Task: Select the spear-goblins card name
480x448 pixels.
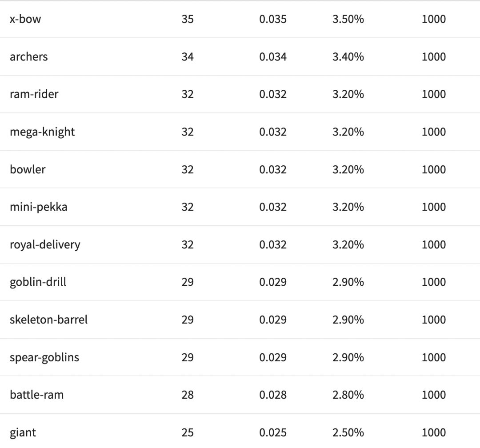Action: [44, 357]
